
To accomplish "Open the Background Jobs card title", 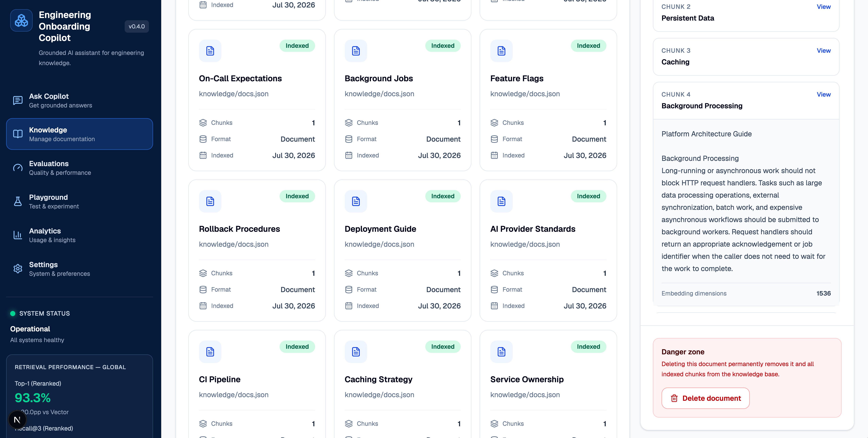I will pos(379,79).
